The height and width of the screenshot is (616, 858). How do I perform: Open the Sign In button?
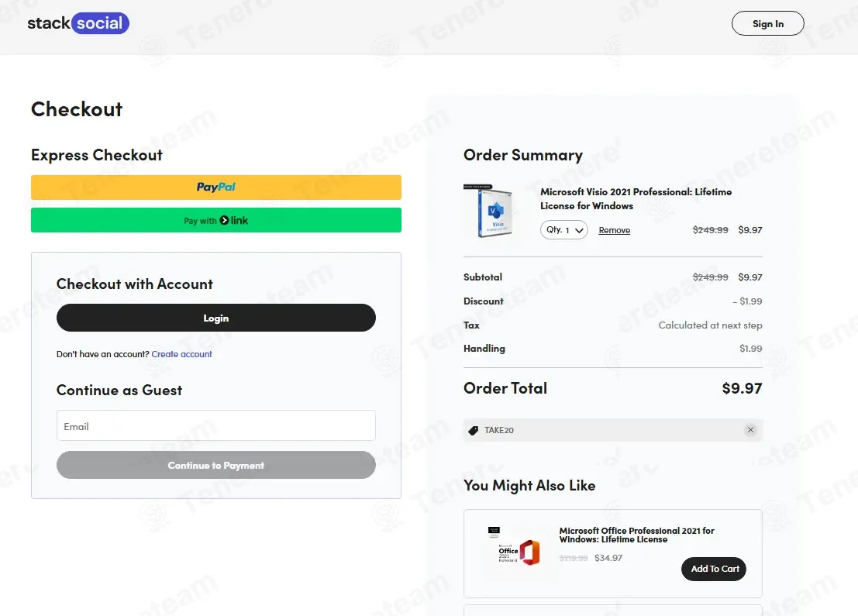click(x=768, y=23)
